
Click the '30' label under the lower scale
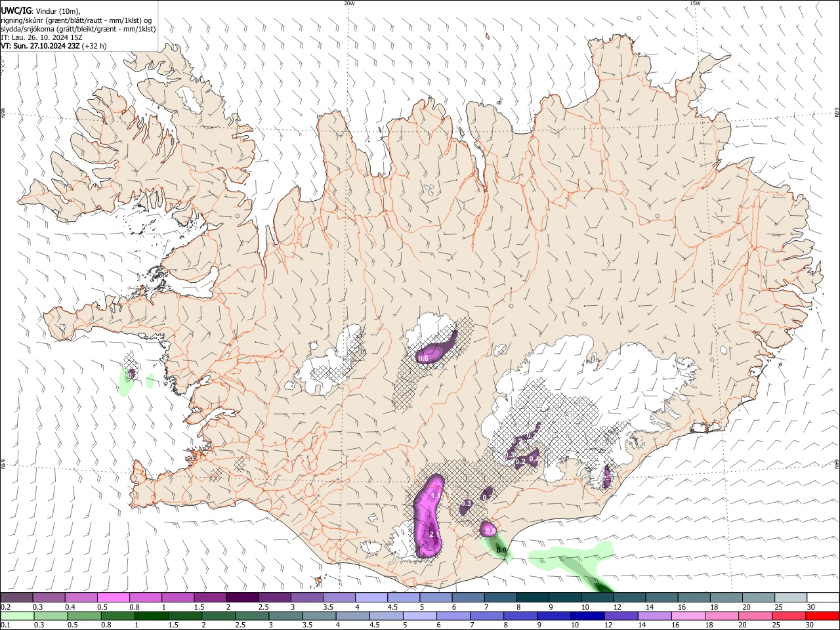click(810, 625)
